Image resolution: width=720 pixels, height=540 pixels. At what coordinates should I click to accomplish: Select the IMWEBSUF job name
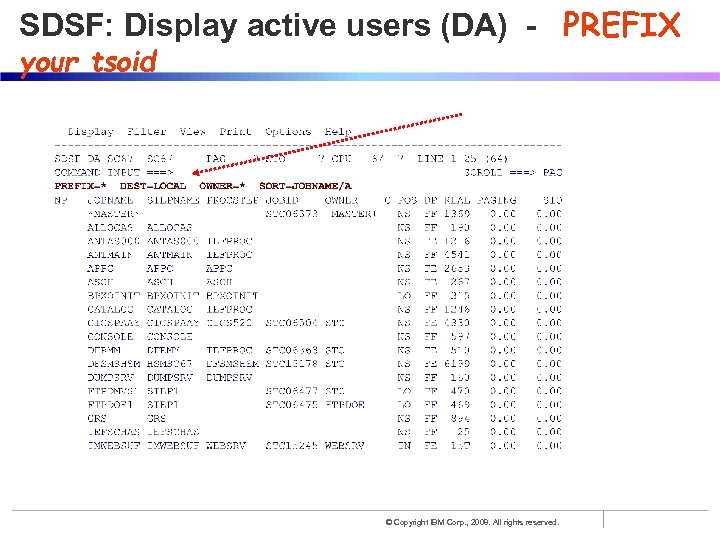tap(113, 446)
